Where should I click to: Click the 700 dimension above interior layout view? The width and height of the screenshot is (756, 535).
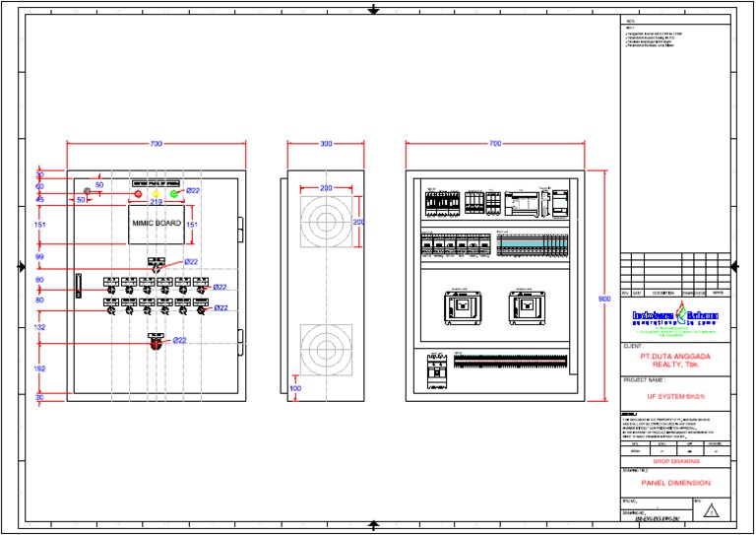tap(495, 143)
